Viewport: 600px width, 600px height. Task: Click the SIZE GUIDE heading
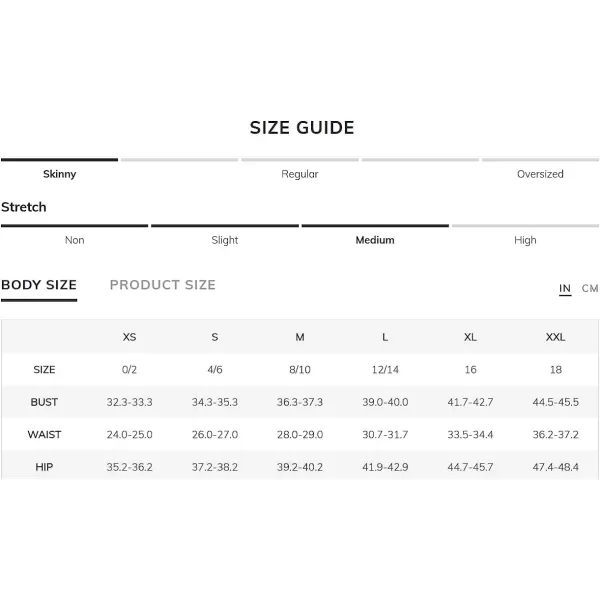(x=302, y=127)
